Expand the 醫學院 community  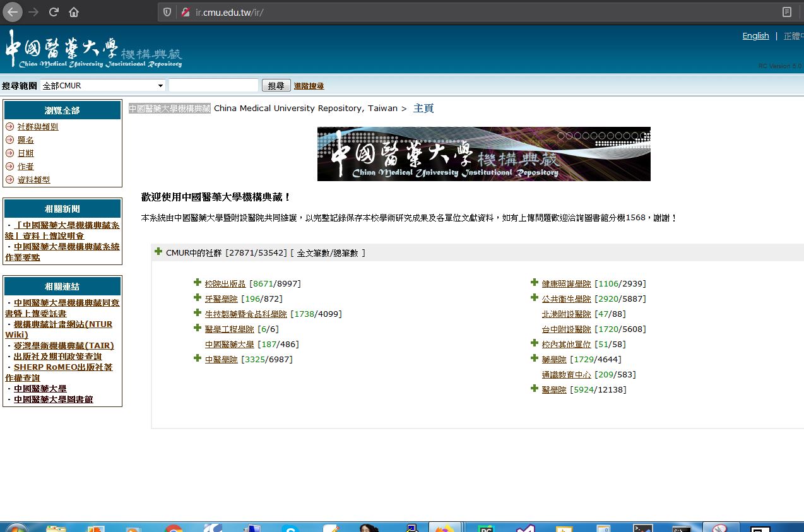pos(535,389)
